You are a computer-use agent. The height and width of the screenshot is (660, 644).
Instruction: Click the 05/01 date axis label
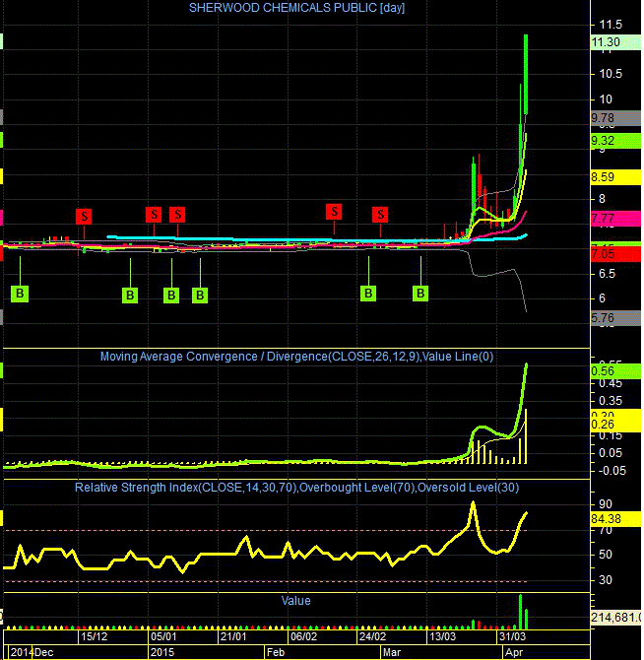(164, 636)
